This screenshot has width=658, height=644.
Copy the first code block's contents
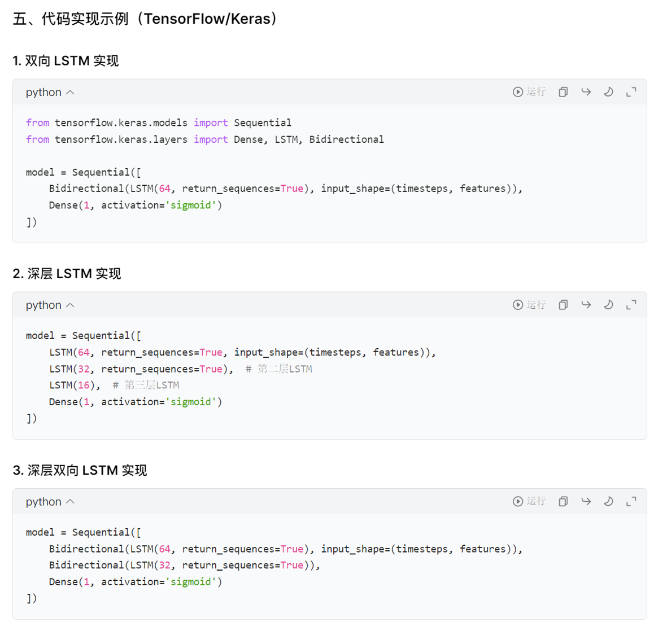563,92
